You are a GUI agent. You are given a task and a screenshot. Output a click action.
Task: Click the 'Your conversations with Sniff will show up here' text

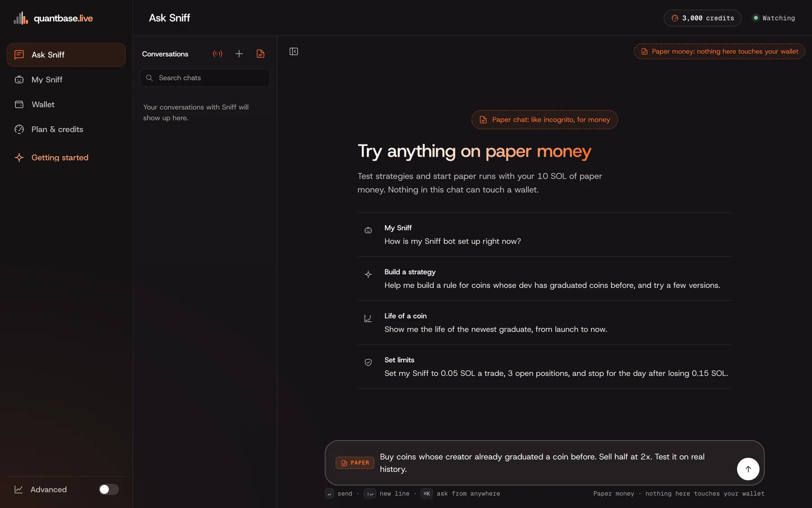click(x=196, y=112)
